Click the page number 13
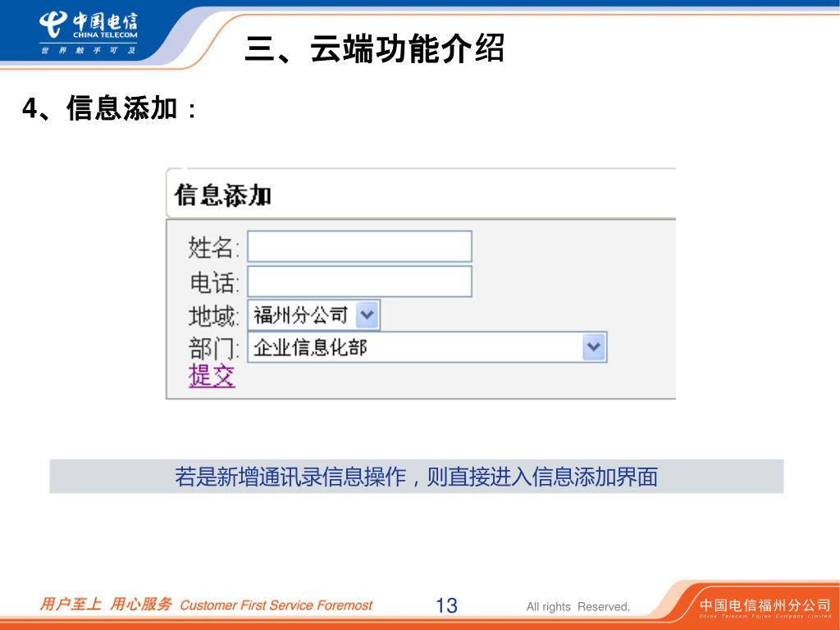This screenshot has width=840, height=630. (x=446, y=605)
